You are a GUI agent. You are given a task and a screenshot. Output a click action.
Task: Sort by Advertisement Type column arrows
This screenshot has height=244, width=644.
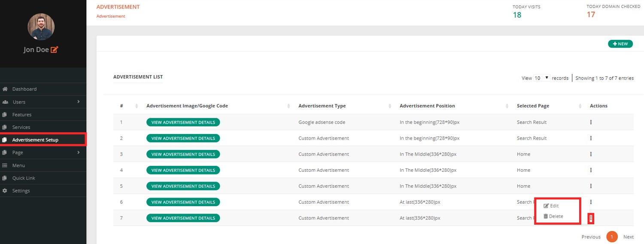click(x=390, y=106)
